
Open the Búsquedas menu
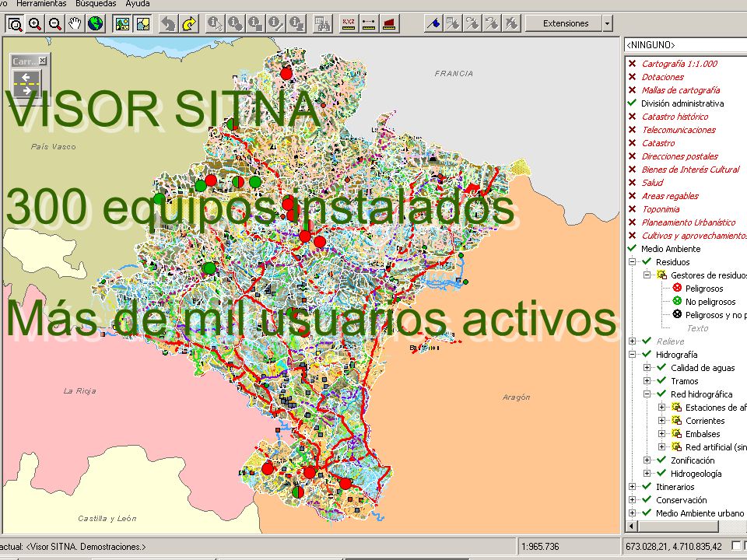(x=96, y=4)
